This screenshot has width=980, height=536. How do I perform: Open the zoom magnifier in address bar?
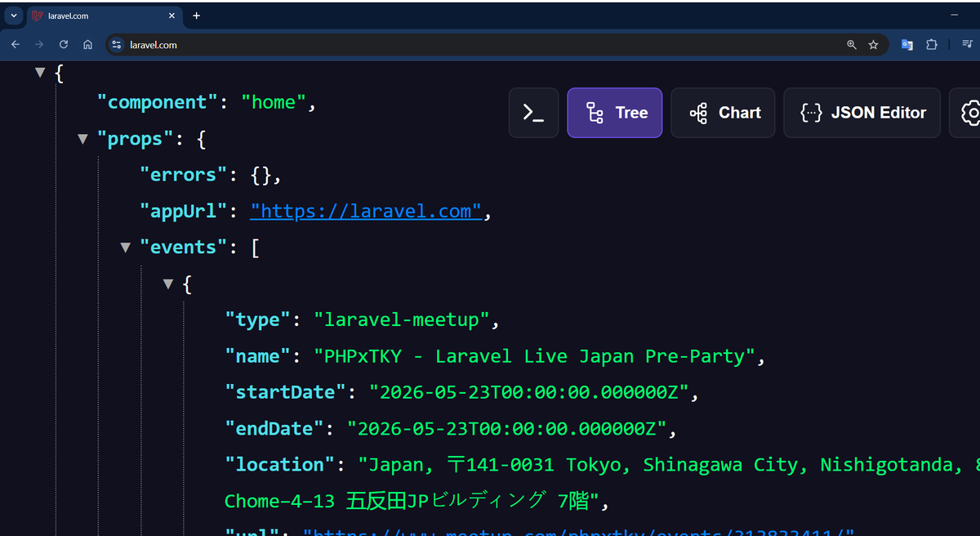click(x=852, y=45)
